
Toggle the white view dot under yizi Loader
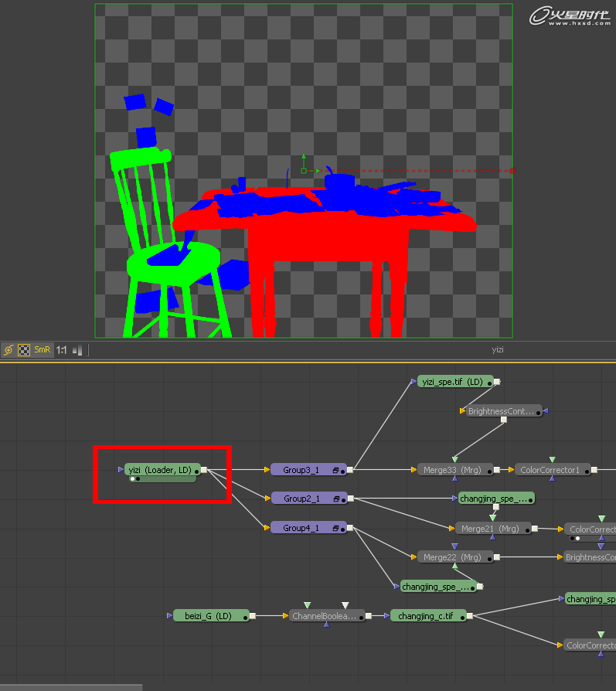click(132, 479)
